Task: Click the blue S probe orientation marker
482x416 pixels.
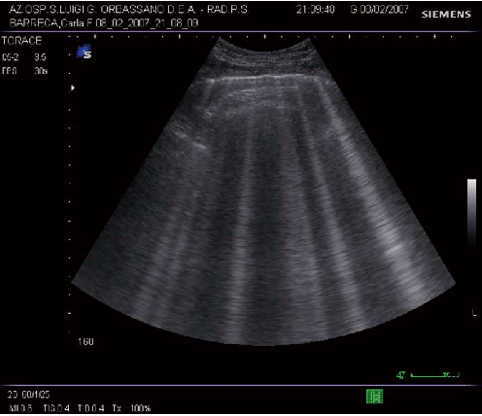Action: tap(84, 52)
